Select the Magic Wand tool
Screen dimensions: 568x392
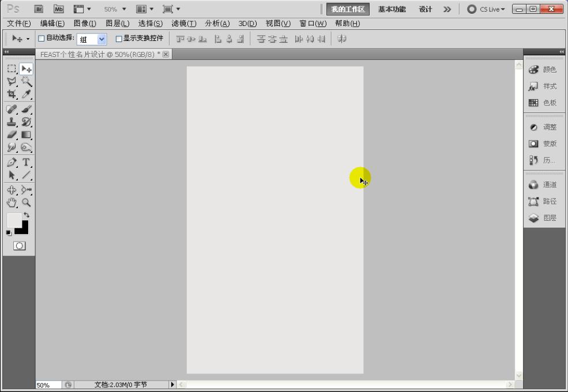click(x=25, y=81)
